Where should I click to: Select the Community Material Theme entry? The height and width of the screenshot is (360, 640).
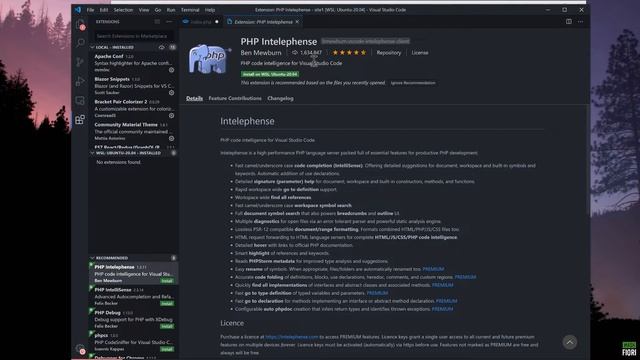tap(133, 131)
